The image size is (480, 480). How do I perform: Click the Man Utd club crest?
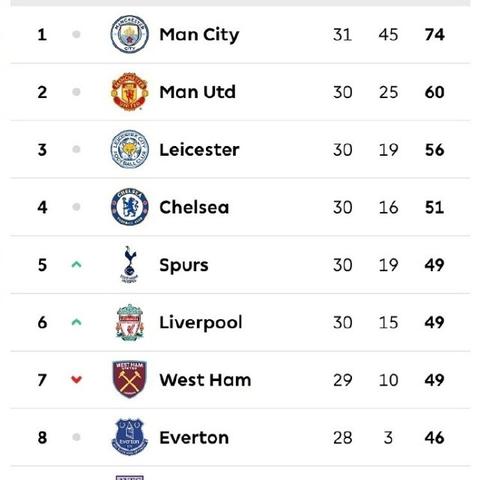click(x=130, y=92)
